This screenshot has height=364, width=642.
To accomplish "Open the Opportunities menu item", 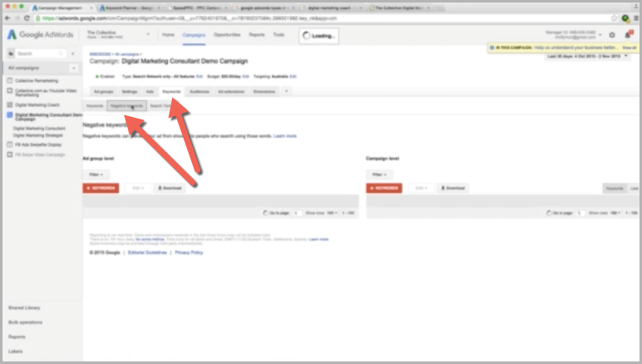I will point(227,35).
